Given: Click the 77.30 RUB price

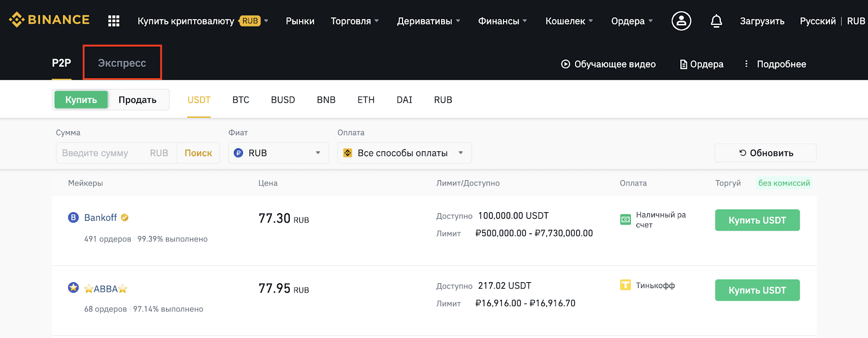Looking at the screenshot, I should click(x=284, y=219).
